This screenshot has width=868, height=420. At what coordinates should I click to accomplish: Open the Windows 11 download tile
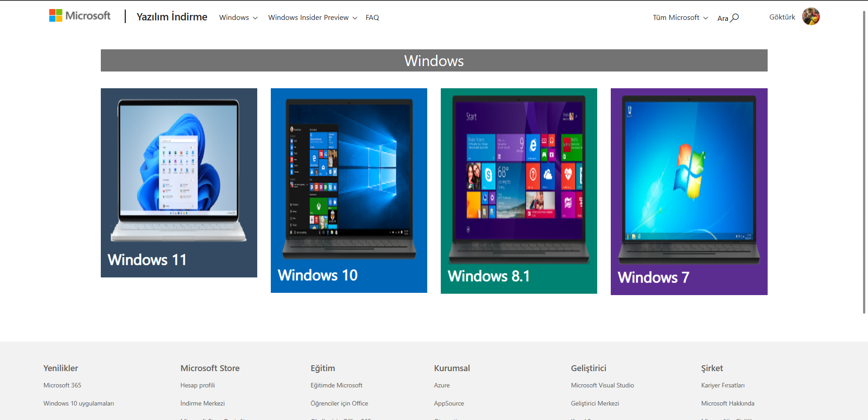click(x=179, y=183)
